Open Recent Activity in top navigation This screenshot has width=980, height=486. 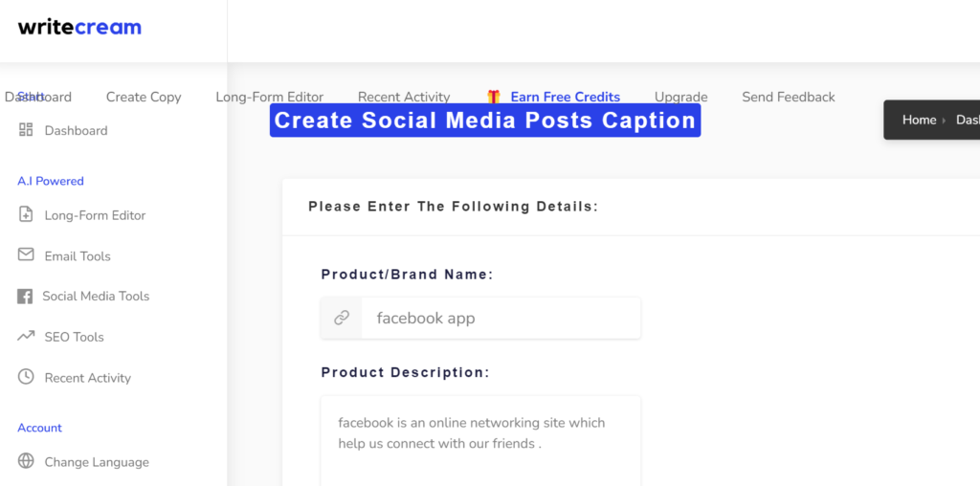[403, 97]
